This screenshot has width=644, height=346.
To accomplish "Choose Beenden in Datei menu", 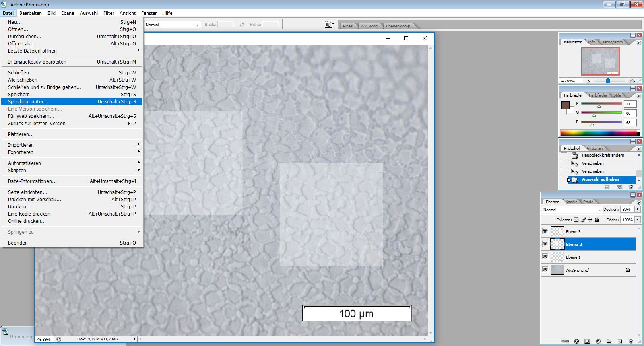I will pos(72,243).
